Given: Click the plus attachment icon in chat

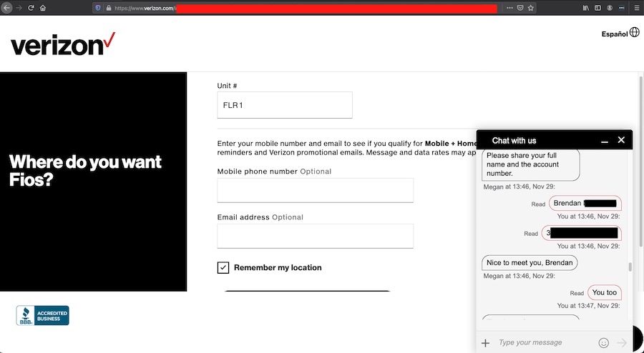Looking at the screenshot, I should pos(486,343).
